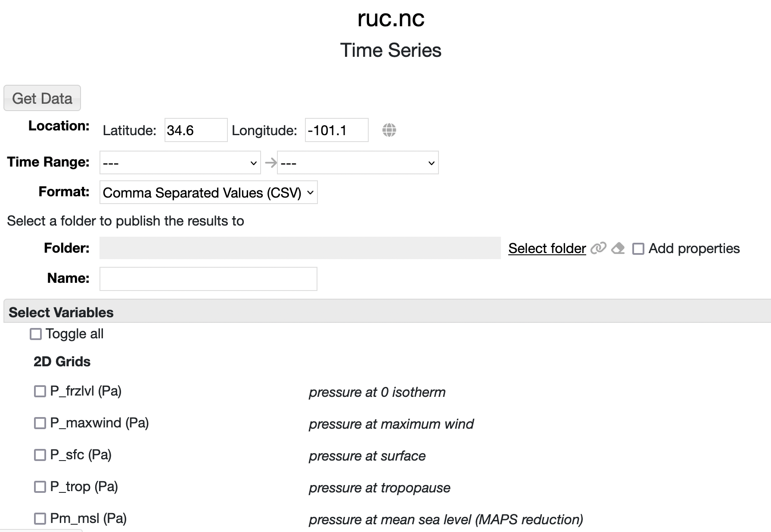This screenshot has height=532, width=771.
Task: Select the Pm_msl (Pa) checkbox
Action: point(40,519)
